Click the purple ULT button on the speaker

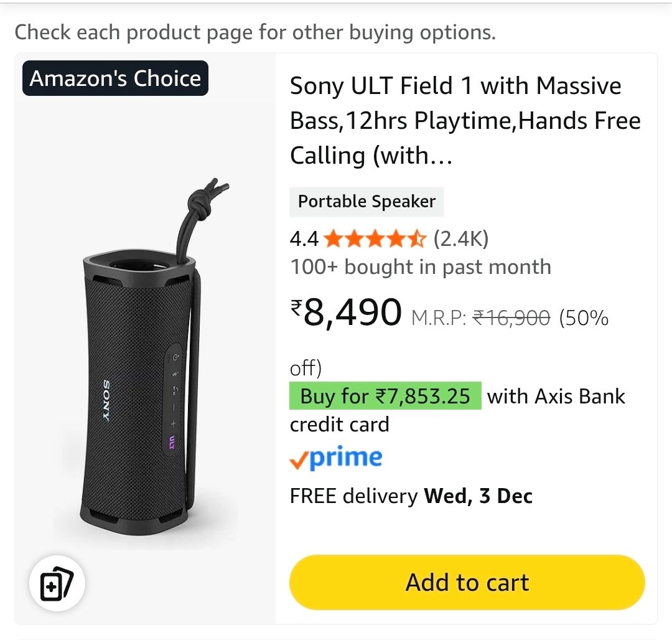(172, 443)
